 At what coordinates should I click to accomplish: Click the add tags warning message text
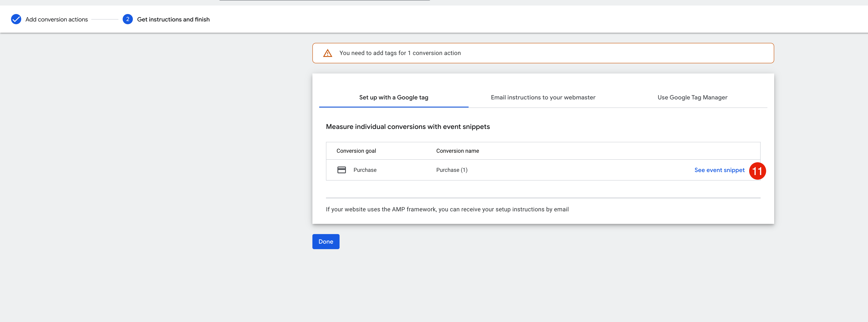point(400,53)
